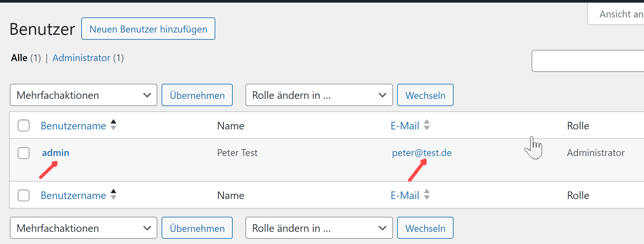Screen dimensions: 644x244
Task: Click 'Neuen Benutzer hinzufügen' button
Action: tap(148, 29)
